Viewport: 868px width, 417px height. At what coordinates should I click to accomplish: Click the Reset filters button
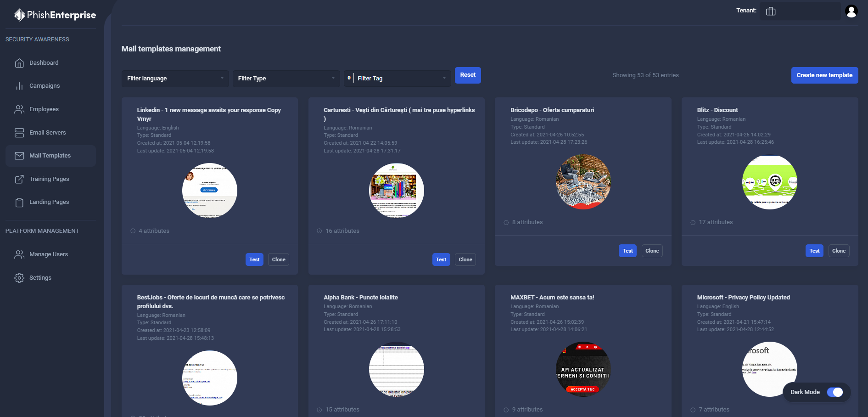click(x=468, y=75)
